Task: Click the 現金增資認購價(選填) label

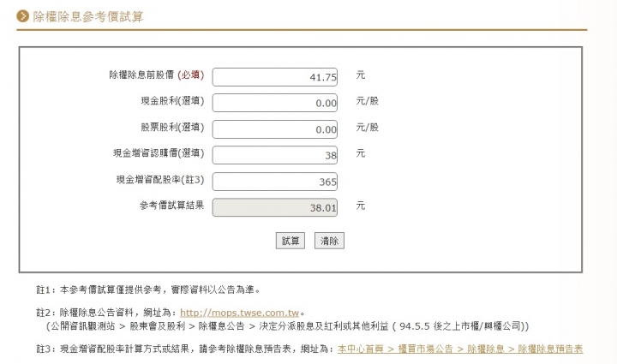Action: pos(159,153)
